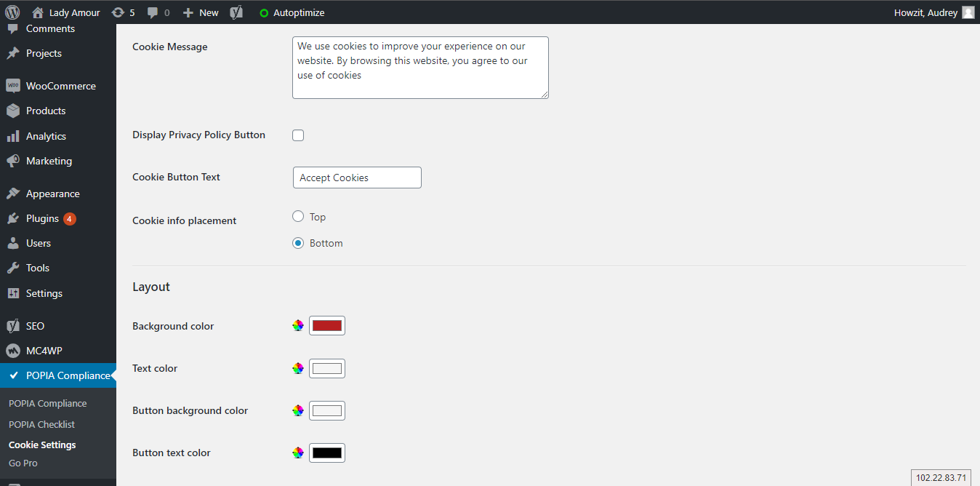
Task: Select the Bottom placement radio button
Action: [x=298, y=243]
